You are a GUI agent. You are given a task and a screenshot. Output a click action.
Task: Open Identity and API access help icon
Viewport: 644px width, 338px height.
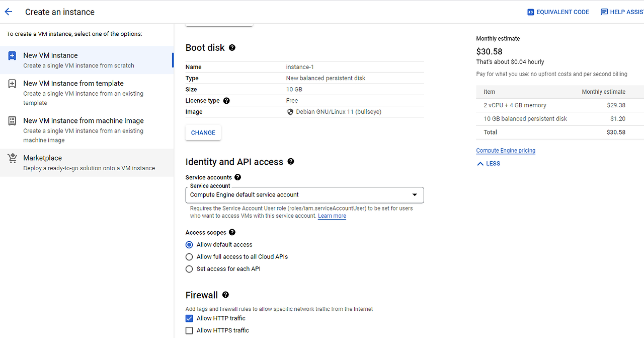[290, 162]
